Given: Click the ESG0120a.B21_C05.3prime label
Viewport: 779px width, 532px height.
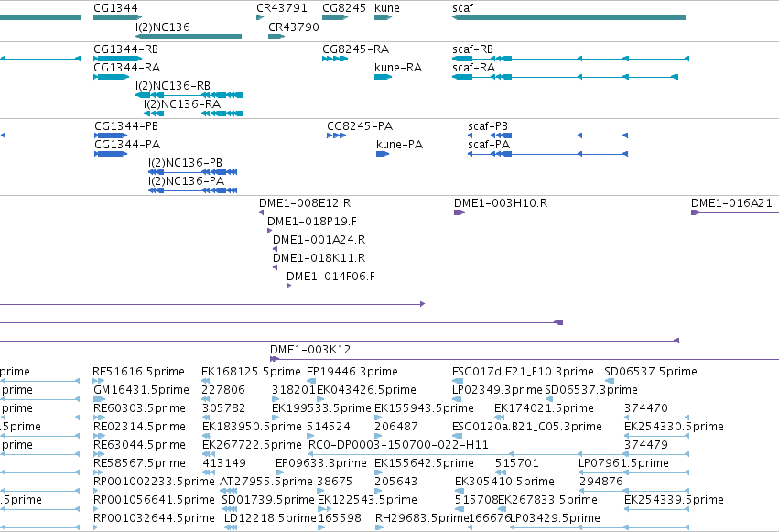Looking at the screenshot, I should pos(527,427).
